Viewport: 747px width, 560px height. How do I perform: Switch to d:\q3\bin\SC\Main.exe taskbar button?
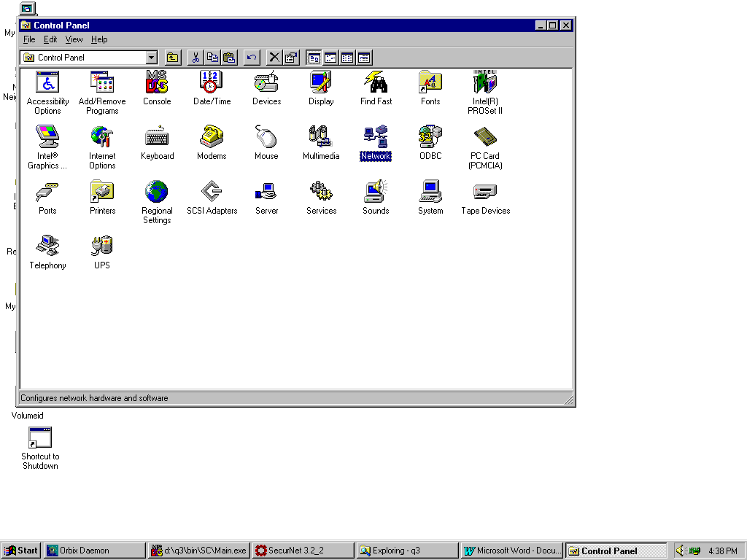coord(198,551)
